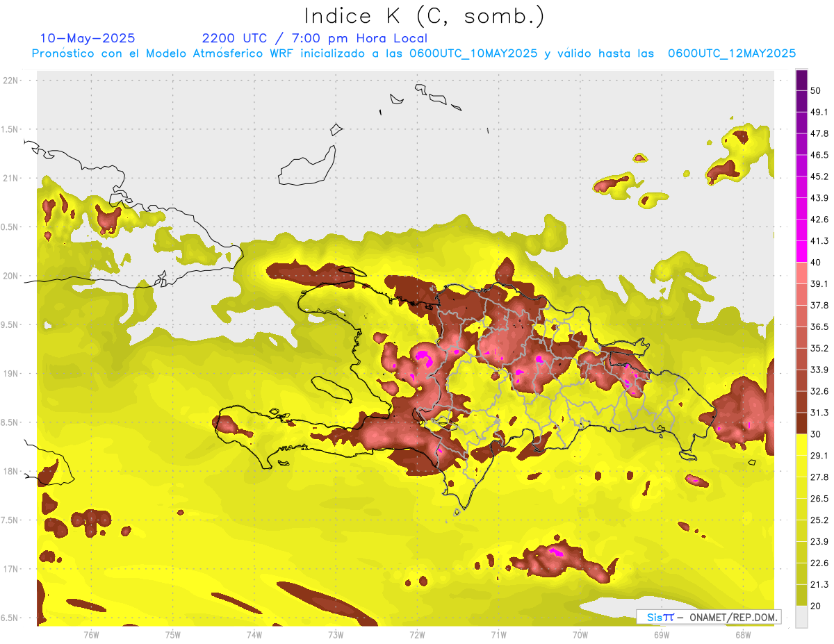
Task: Select the 29.1 colorbar value
Action: [x=819, y=456]
